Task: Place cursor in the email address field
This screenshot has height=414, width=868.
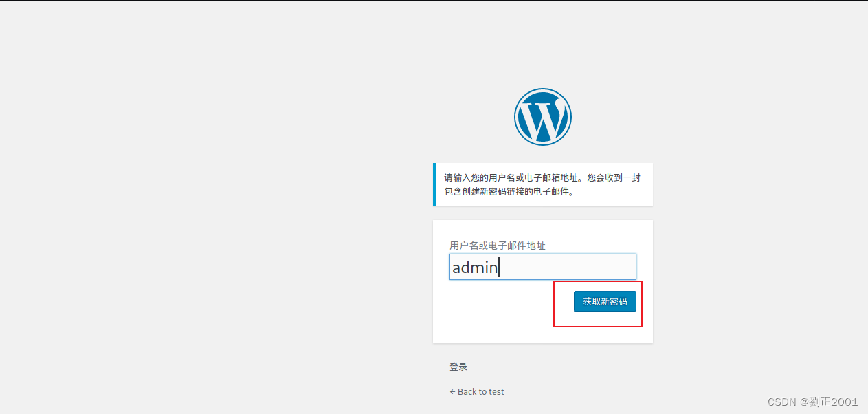Action: (543, 267)
